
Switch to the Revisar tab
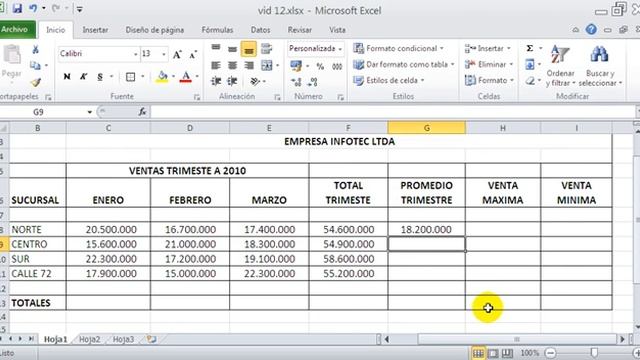point(300,30)
